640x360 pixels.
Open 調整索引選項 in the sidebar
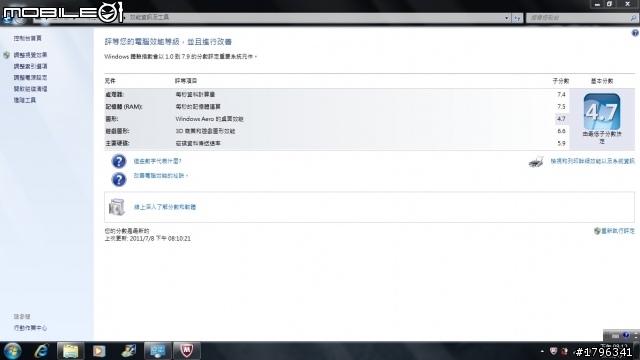click(30, 66)
